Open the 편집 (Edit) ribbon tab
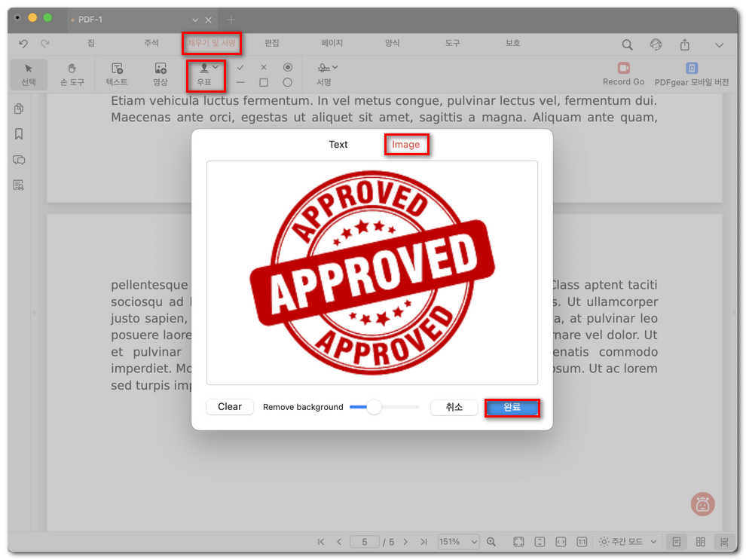Image resolution: width=746 pixels, height=560 pixels. coord(272,44)
